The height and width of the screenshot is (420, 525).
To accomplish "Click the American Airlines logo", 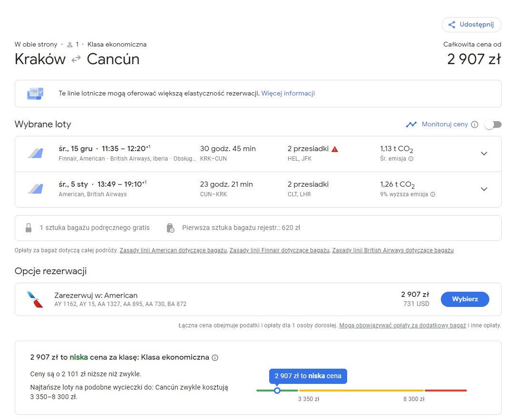I will pyautogui.click(x=35, y=299).
